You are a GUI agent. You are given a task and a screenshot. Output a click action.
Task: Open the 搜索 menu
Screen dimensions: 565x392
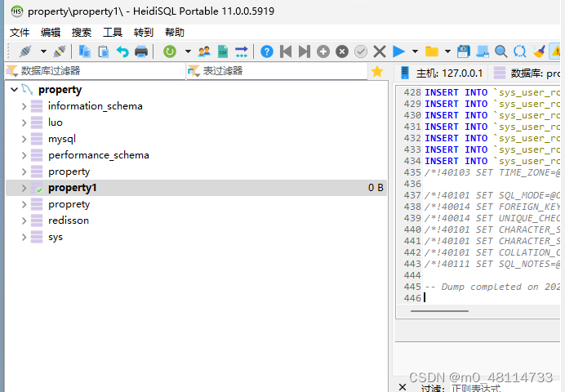(82, 33)
